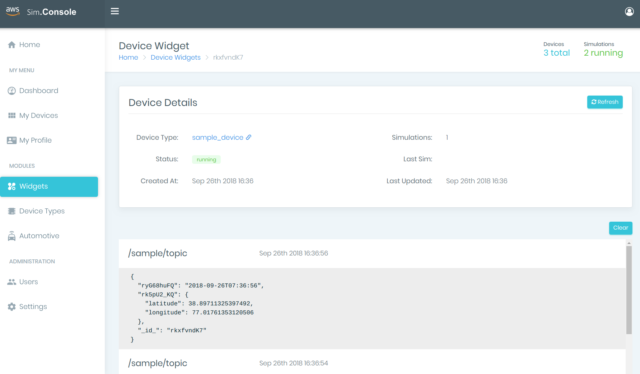
Task: Open the user account icon
Action: point(629,11)
